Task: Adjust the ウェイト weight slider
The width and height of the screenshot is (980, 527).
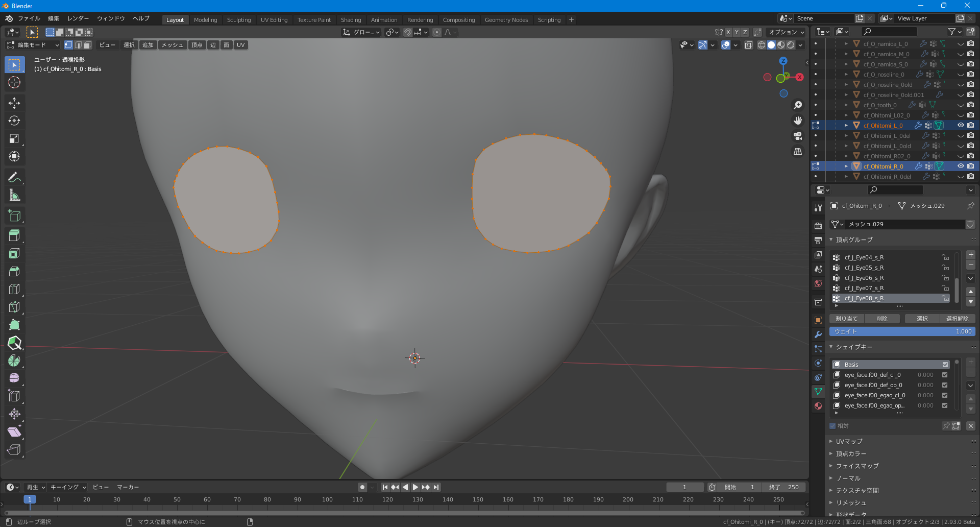Action: [x=902, y=331]
